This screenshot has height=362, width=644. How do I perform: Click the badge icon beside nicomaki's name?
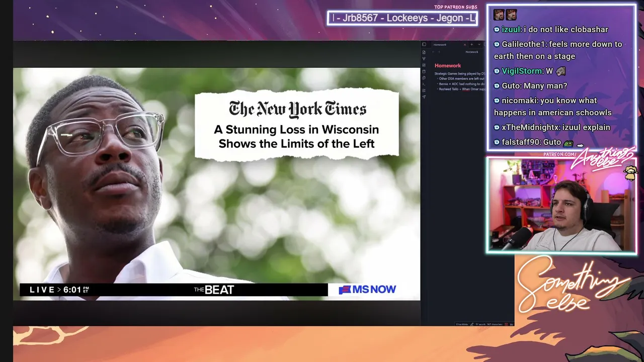click(497, 101)
